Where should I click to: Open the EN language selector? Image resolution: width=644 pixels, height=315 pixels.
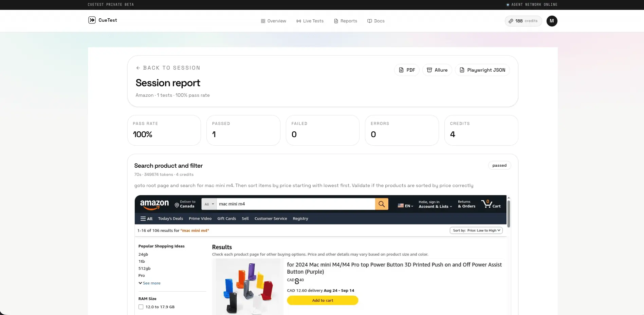click(405, 206)
